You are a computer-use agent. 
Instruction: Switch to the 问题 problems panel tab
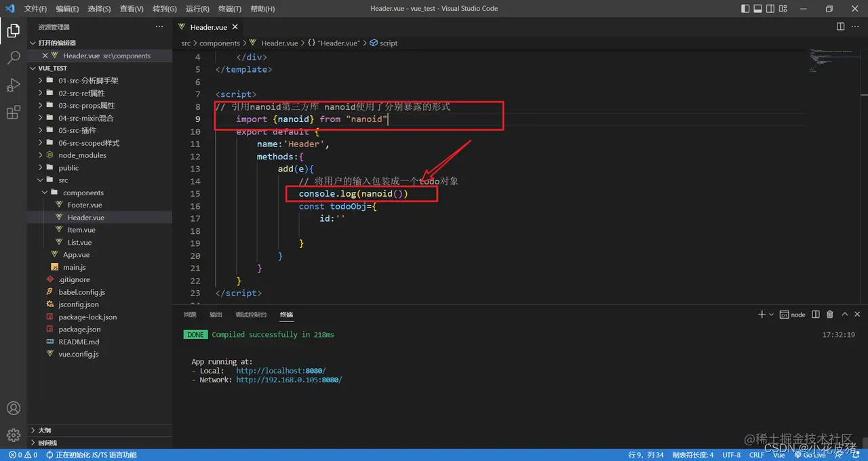point(190,315)
